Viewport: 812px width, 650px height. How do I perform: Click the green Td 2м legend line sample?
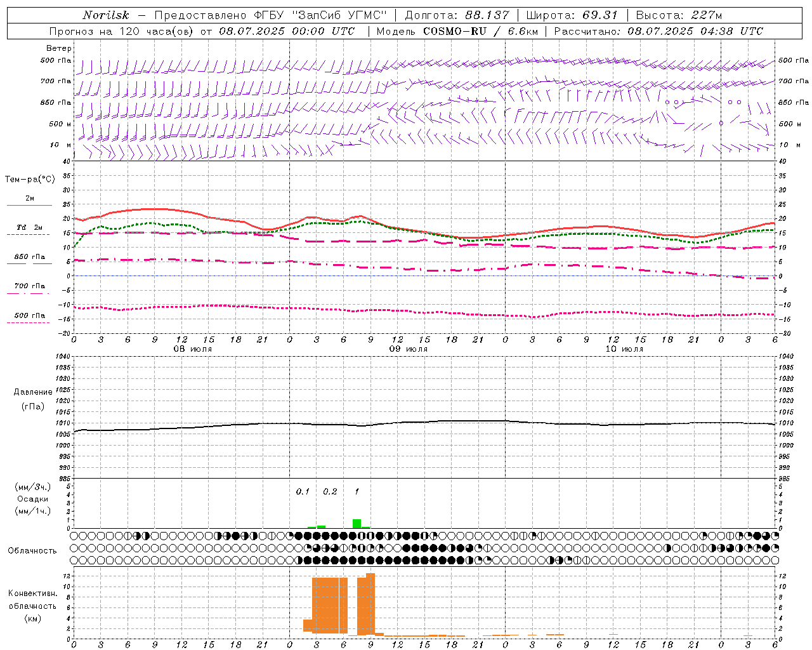click(28, 235)
